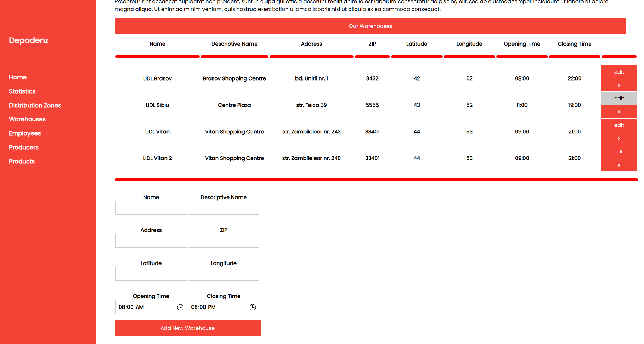Navigate to Distribution Zones
Viewport: 644px width, 344px height.
click(x=35, y=106)
